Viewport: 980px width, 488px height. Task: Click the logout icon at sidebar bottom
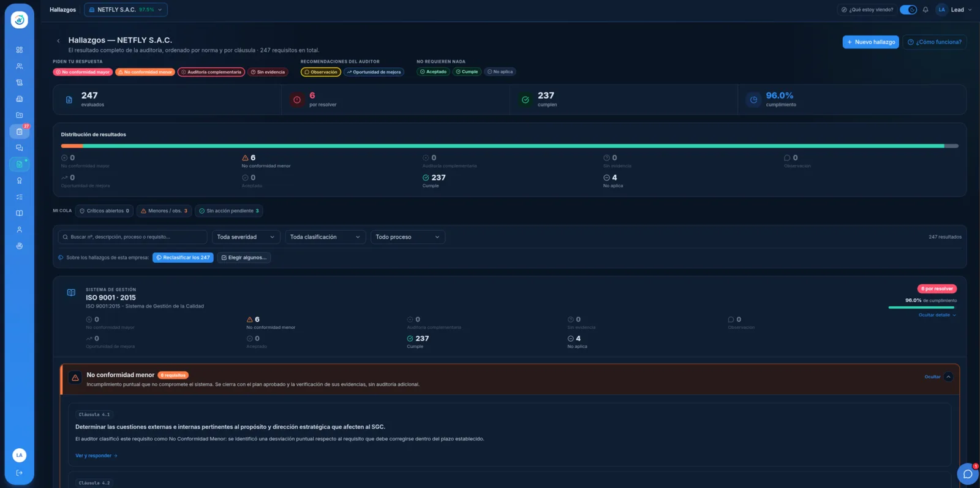tap(20, 473)
